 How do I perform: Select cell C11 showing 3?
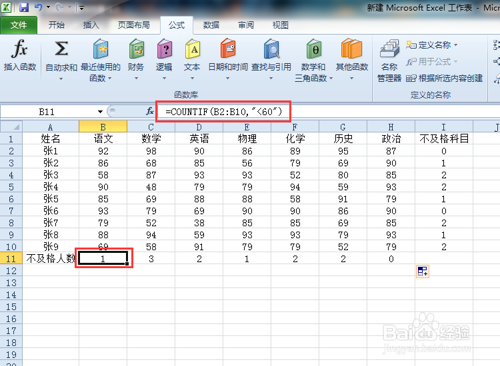151,259
